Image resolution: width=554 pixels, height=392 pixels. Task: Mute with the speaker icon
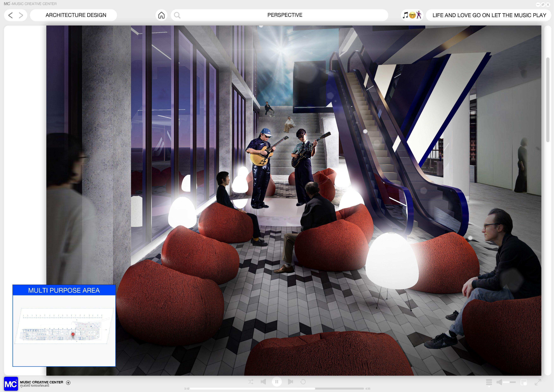499,382
